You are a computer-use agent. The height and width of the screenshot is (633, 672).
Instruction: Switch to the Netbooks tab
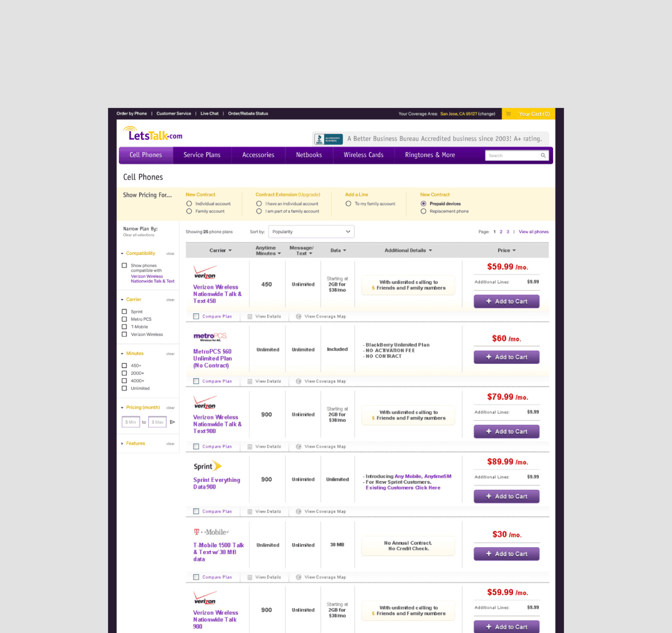(x=309, y=155)
